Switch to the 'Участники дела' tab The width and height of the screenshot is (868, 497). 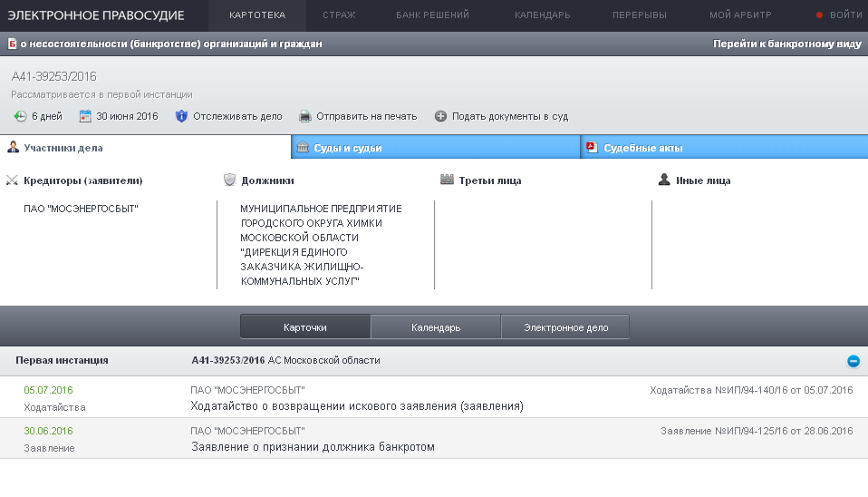[x=145, y=148]
